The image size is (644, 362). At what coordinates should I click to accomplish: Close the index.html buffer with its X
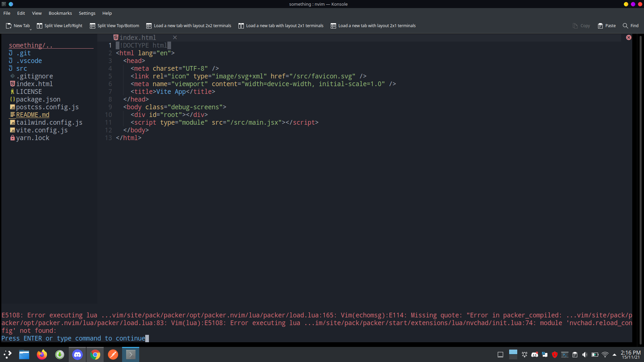(175, 38)
